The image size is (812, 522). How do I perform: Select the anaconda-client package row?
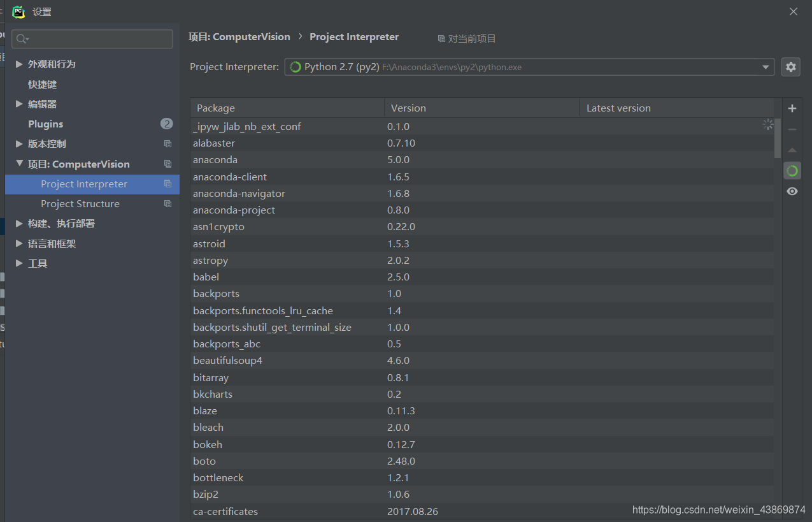[x=482, y=177]
